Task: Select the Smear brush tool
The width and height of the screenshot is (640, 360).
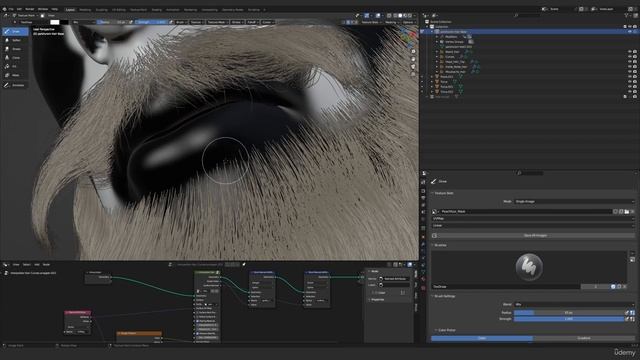Action: pos(15,49)
